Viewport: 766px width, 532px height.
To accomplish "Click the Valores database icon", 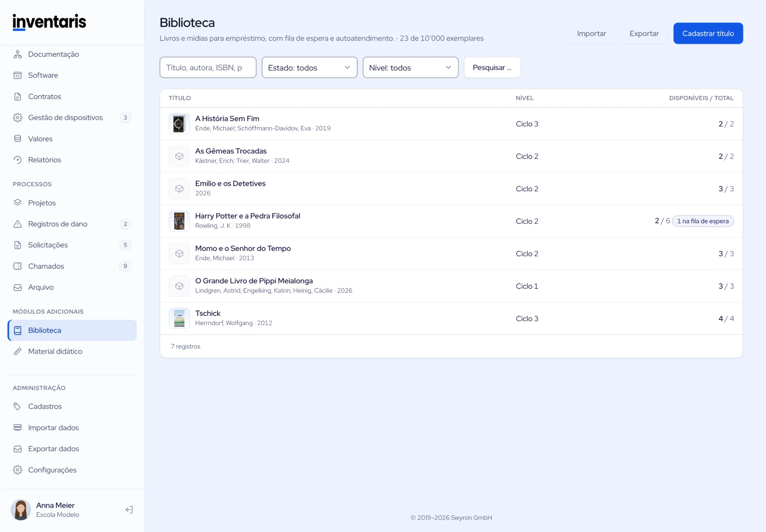I will tap(18, 139).
